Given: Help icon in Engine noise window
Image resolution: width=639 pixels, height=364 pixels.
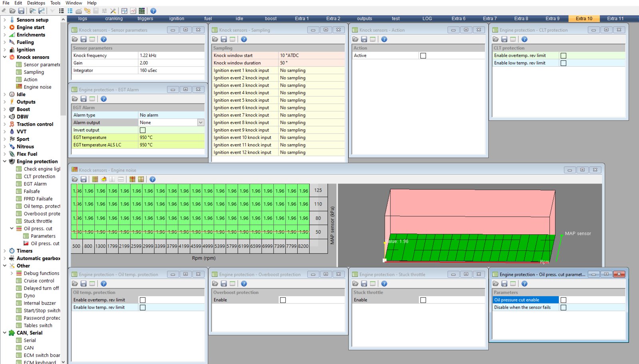Looking at the screenshot, I should 152,179.
